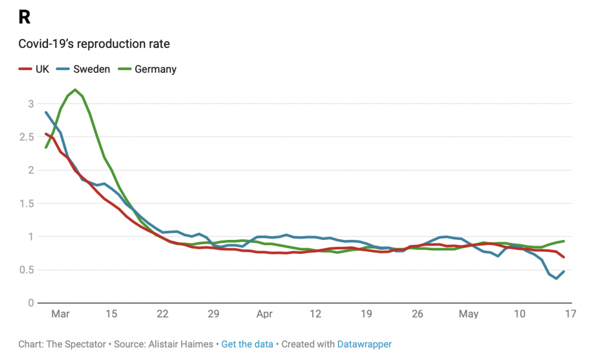Click the peak of Germany's green line
This screenshot has width=600, height=364.
pos(75,90)
